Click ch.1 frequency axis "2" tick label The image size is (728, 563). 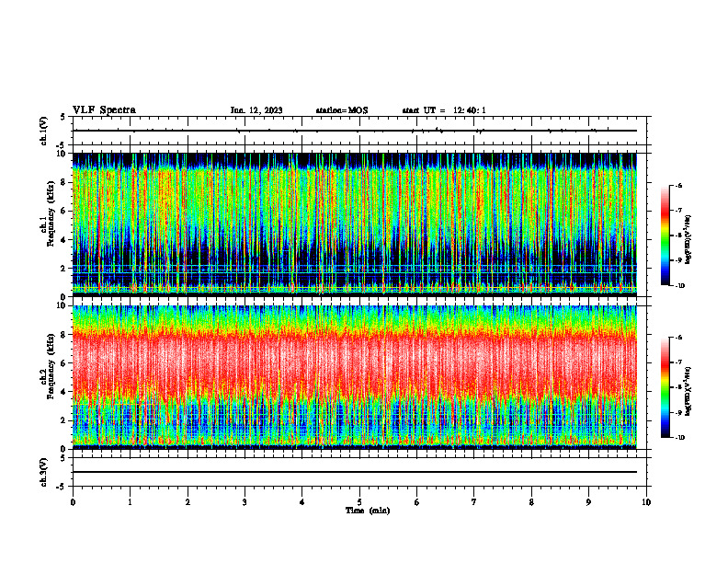pos(64,269)
